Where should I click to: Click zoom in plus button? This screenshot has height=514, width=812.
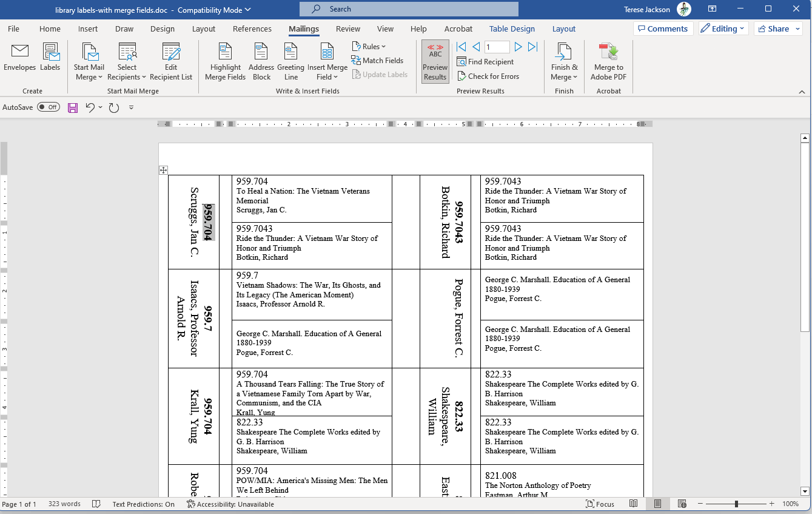coord(772,504)
